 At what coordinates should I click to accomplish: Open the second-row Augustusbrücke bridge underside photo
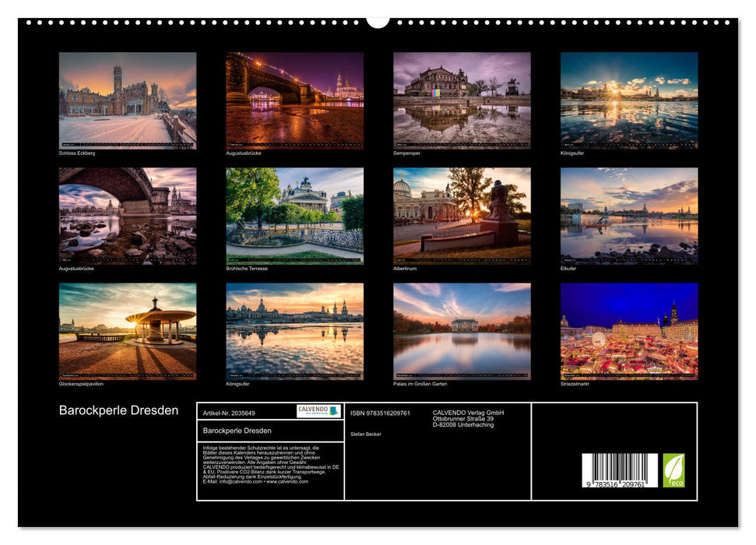[126, 213]
